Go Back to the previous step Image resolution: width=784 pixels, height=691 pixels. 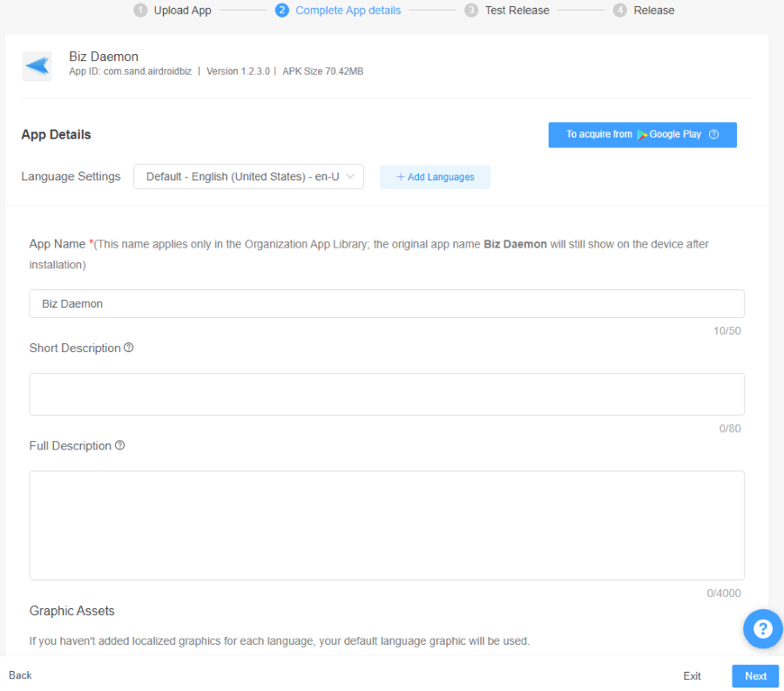coord(20,675)
